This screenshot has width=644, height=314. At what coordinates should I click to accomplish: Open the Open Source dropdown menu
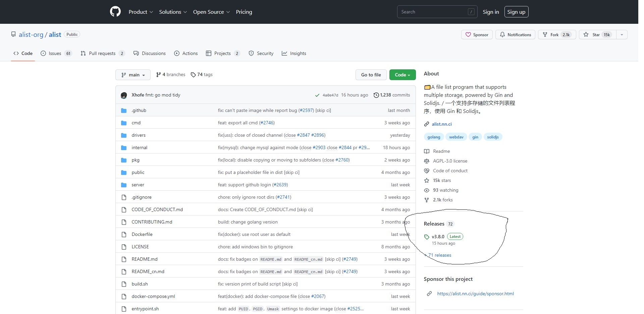coord(211,12)
